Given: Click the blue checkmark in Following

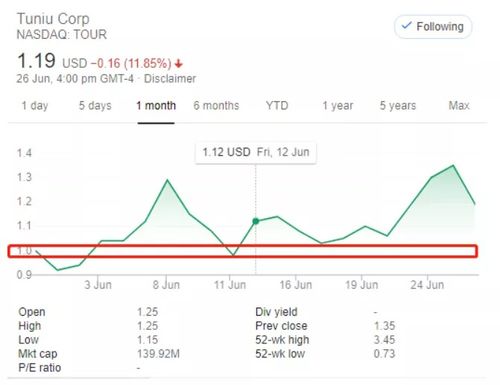Looking at the screenshot, I should click(x=406, y=25).
